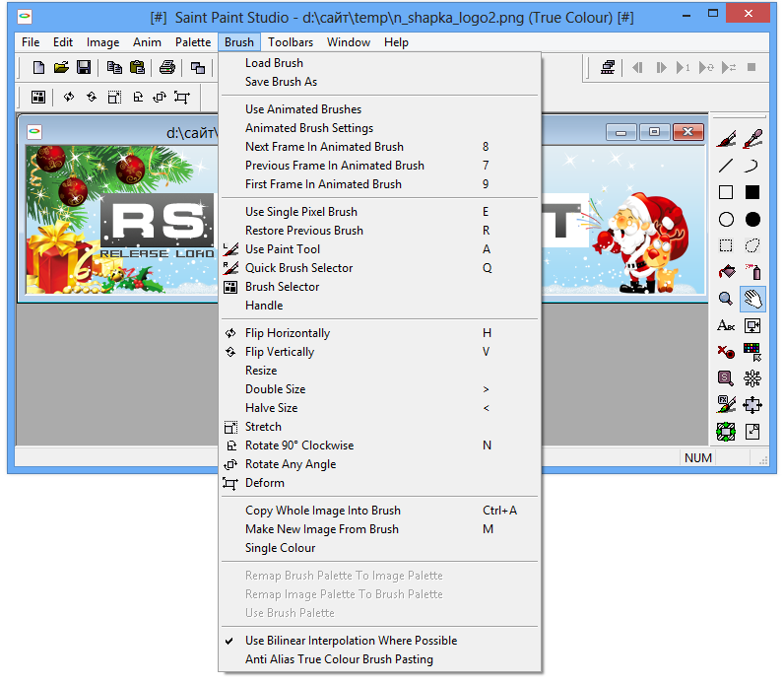Choose Stretch from the Brush menu
This screenshot has width=784, height=685.
click(379, 427)
